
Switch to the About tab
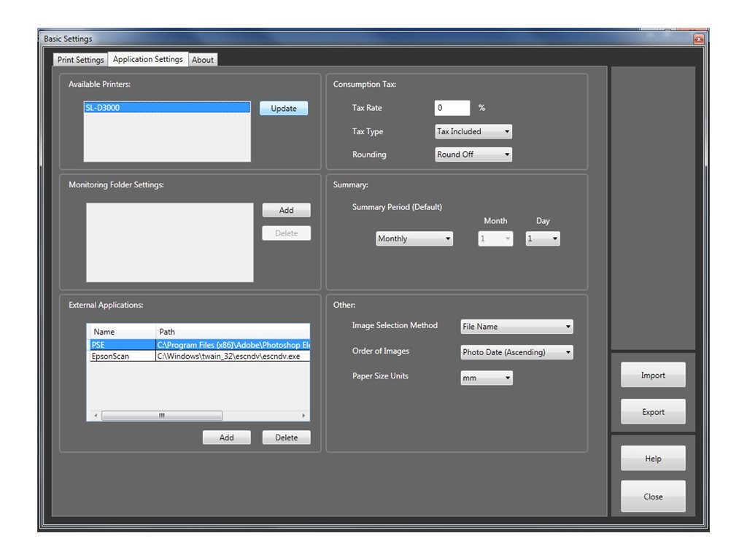(x=203, y=59)
